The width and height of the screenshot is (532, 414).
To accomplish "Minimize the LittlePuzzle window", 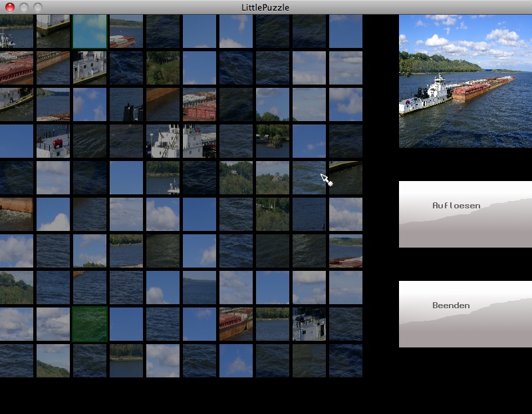I will (24, 7).
